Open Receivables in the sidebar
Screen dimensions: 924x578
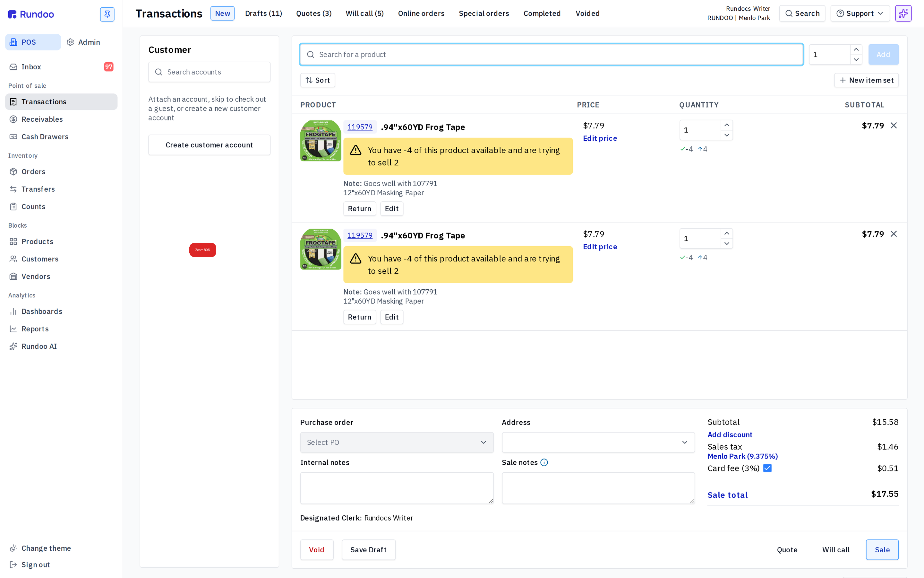click(61, 119)
